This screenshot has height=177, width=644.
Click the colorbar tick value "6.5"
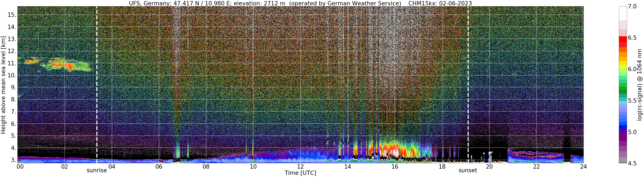tap(632, 38)
